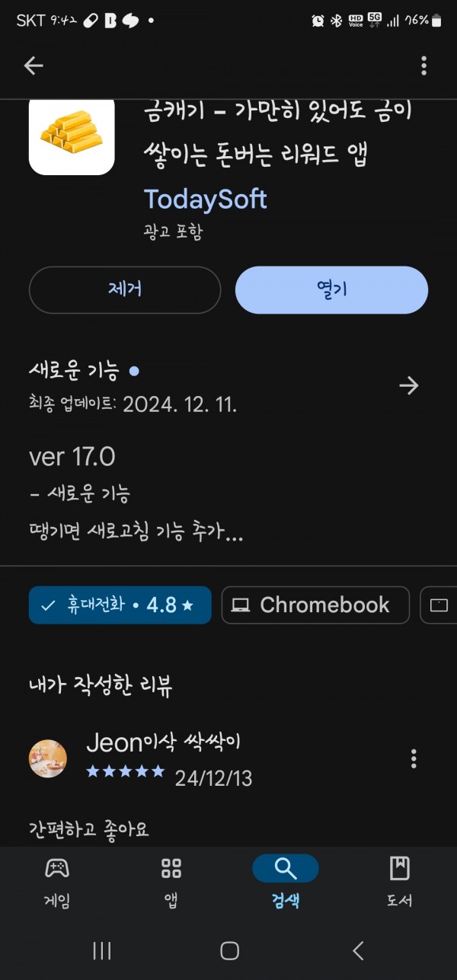Switch to the 앱 tab
This screenshot has height=980, width=457.
pyautogui.click(x=171, y=882)
